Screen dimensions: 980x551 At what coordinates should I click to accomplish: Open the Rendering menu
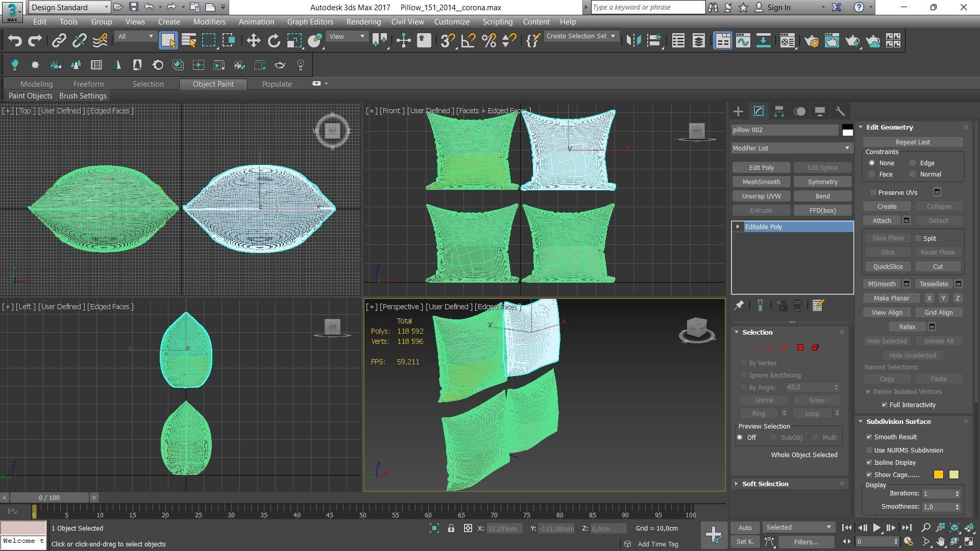click(363, 22)
